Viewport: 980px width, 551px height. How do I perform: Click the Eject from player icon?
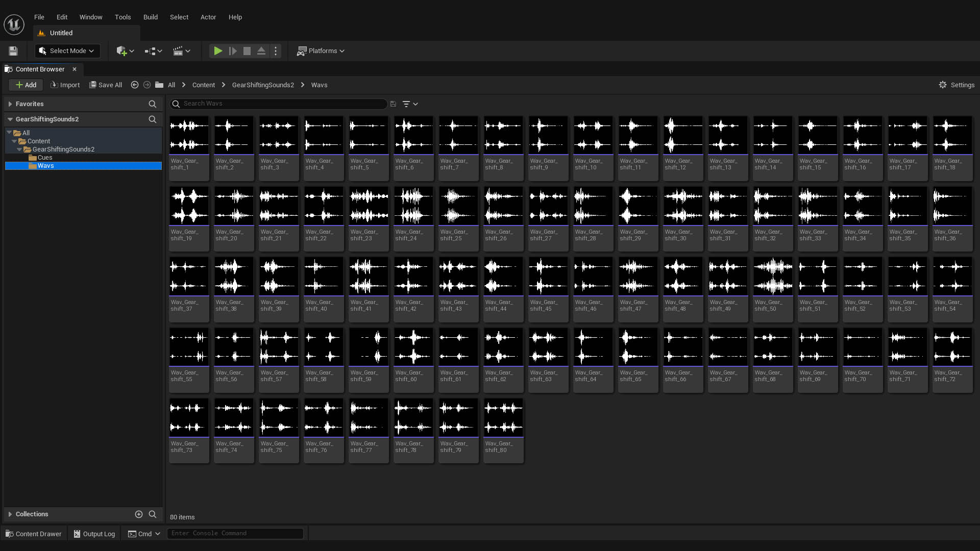261,51
